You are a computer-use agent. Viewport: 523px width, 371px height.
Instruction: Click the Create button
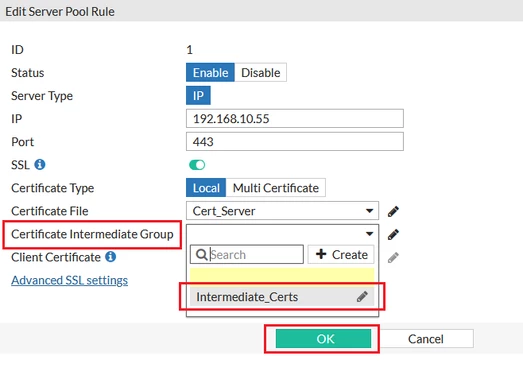click(x=341, y=255)
